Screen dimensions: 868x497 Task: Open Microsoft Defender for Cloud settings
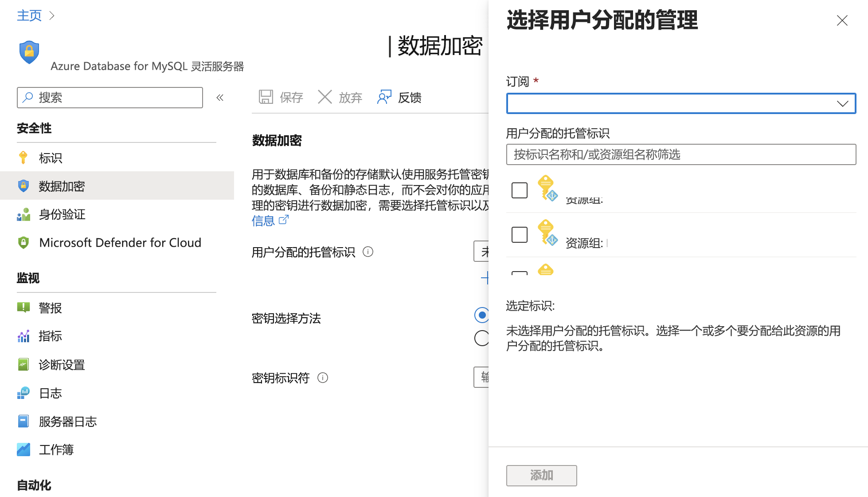coord(23,243)
